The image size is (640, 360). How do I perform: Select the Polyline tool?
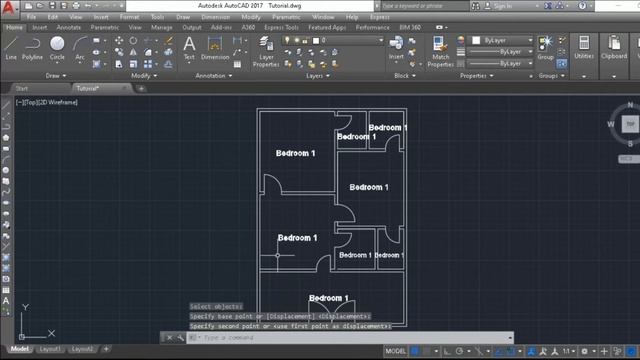point(32,48)
